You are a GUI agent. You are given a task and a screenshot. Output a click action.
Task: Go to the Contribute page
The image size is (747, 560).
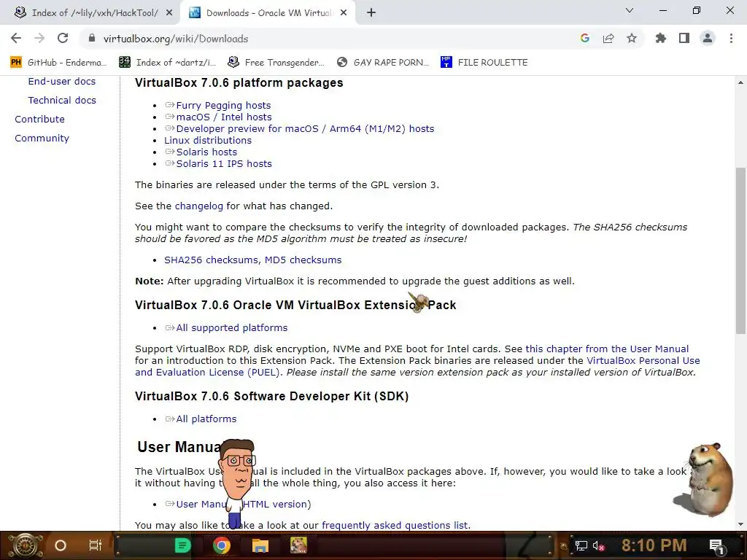tap(39, 120)
